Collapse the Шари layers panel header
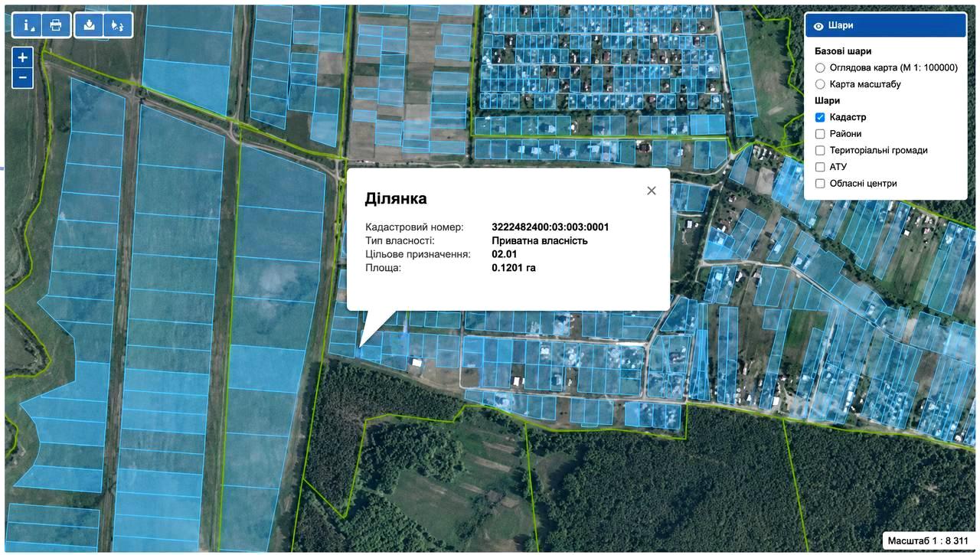This screenshot has height=555, width=980. [885, 25]
